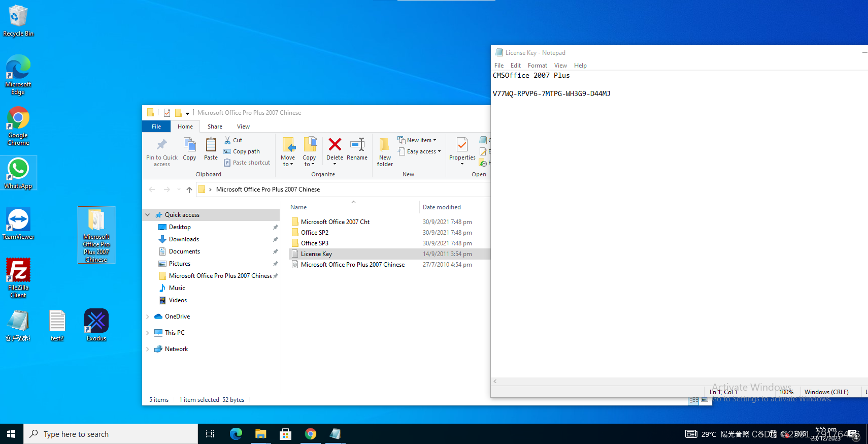868x444 pixels.
Task: Click the taskbar search box
Action: point(111,434)
